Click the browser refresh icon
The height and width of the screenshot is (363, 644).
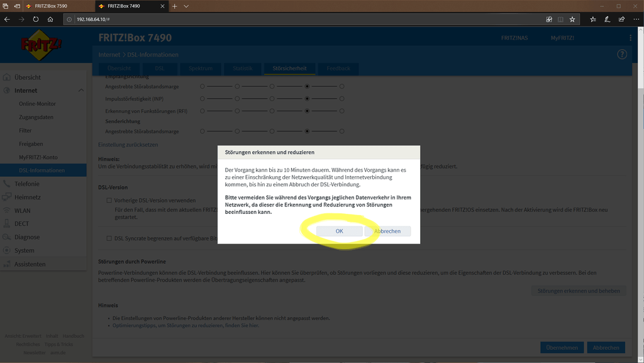point(36,20)
